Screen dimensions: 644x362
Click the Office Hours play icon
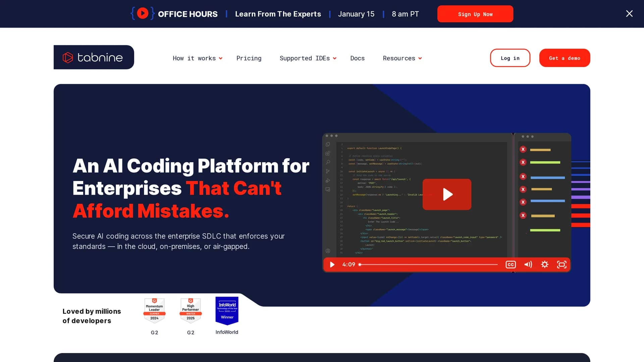[143, 13]
